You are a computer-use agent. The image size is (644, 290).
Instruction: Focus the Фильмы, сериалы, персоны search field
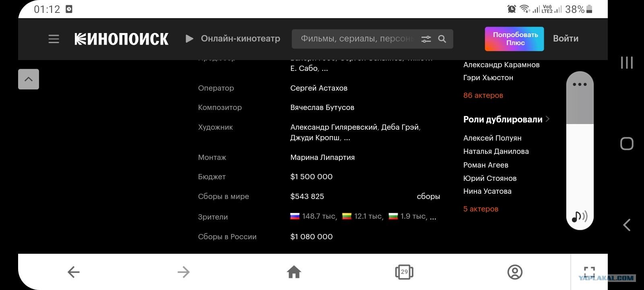356,39
